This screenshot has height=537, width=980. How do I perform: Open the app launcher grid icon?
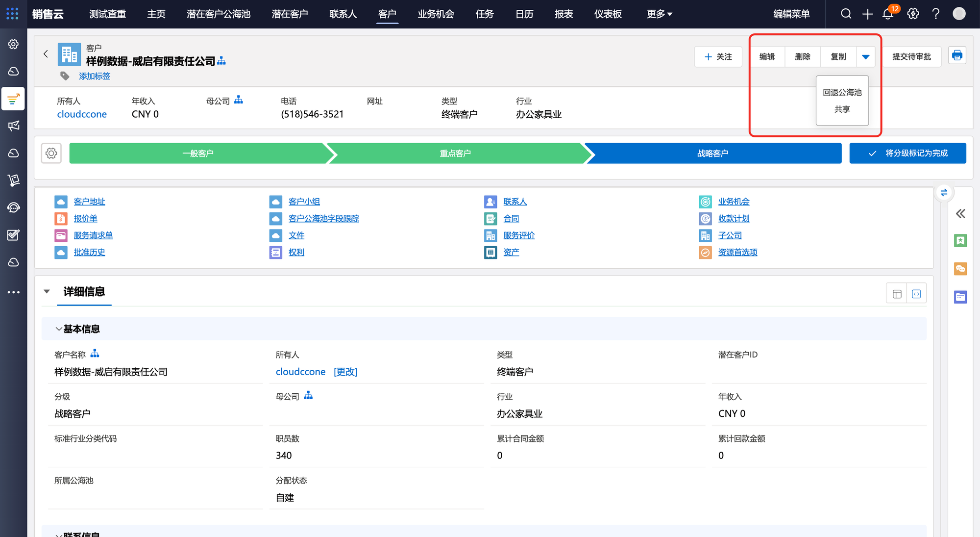(x=12, y=14)
